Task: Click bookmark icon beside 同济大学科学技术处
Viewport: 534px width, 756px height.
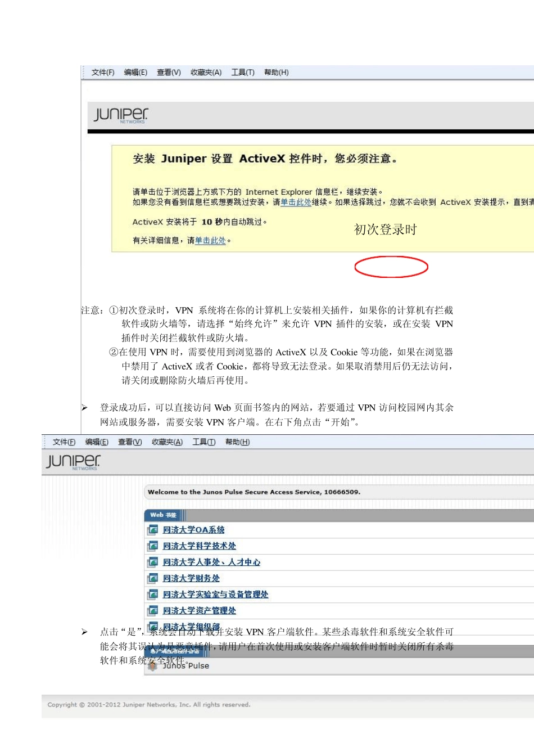Action: pyautogui.click(x=152, y=546)
